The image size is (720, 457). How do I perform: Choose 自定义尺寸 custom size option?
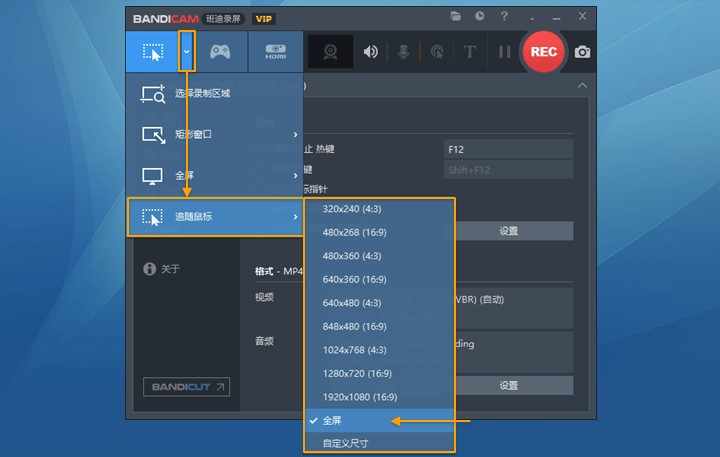(x=379, y=443)
